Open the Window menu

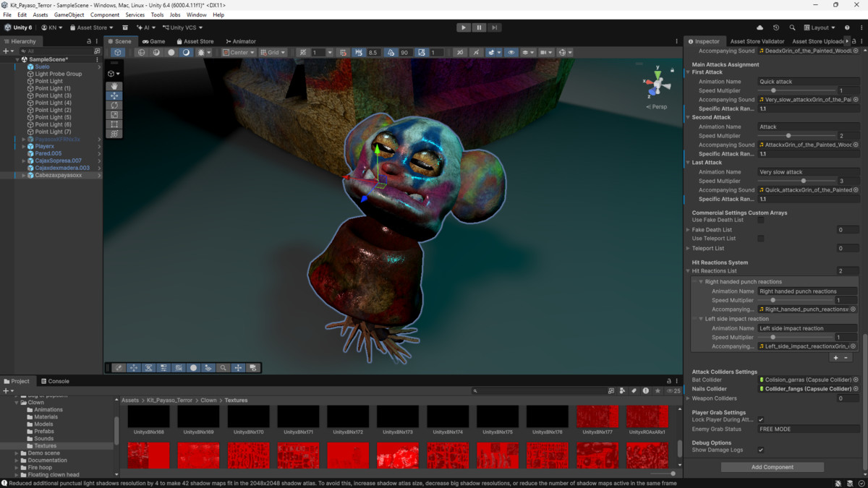[196, 14]
